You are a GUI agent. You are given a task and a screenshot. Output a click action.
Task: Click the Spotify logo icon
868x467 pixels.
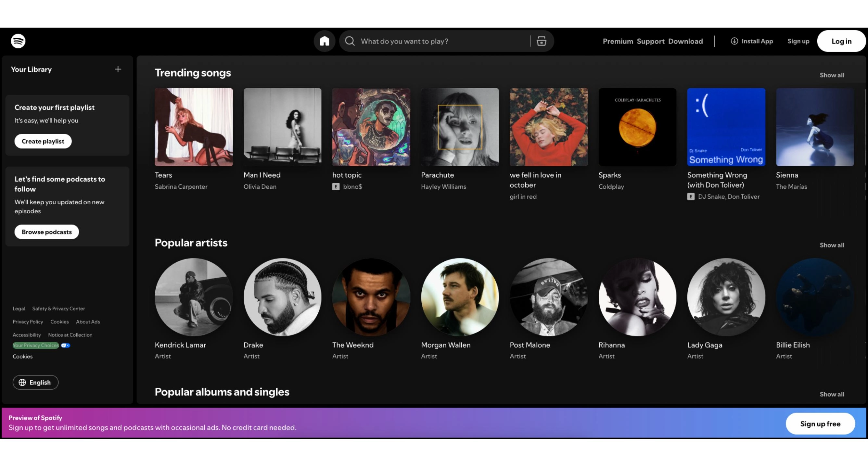coord(18,41)
